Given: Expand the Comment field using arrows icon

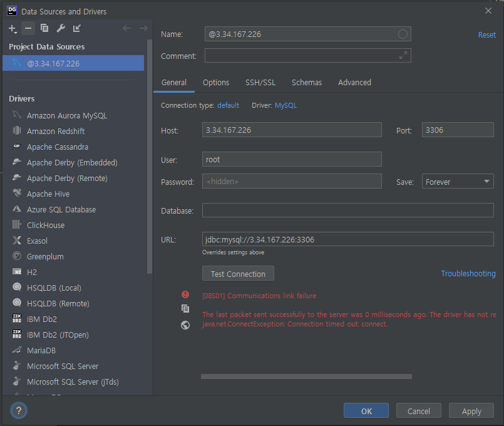Looking at the screenshot, I should pos(403,56).
